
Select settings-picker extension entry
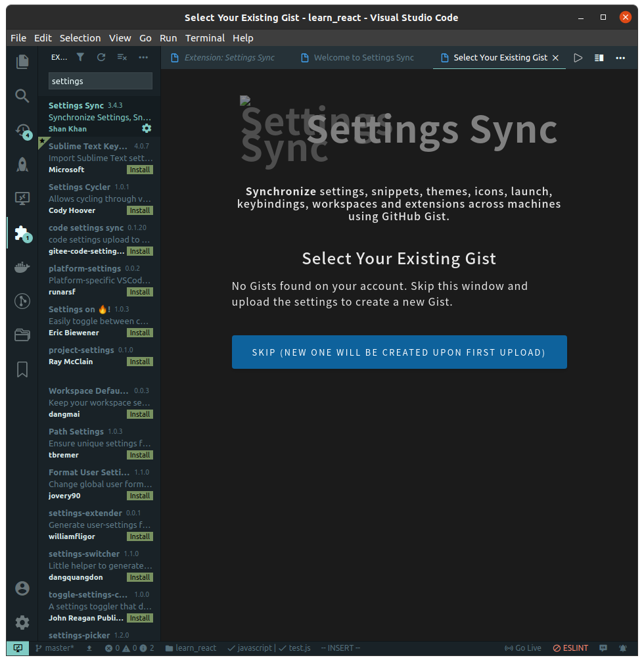[99, 634]
